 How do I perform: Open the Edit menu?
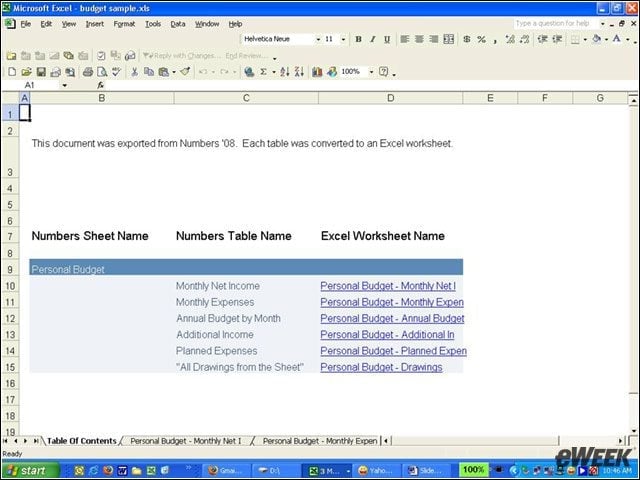click(x=46, y=24)
